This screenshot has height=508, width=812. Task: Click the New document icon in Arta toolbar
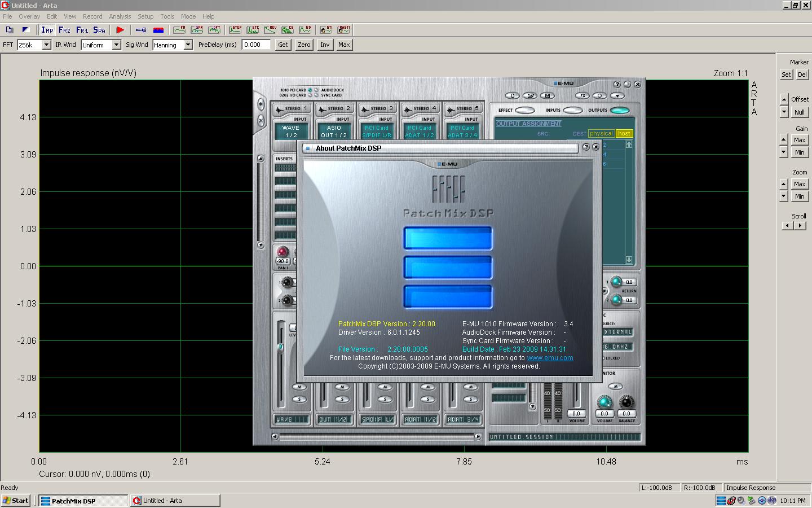click(10, 30)
